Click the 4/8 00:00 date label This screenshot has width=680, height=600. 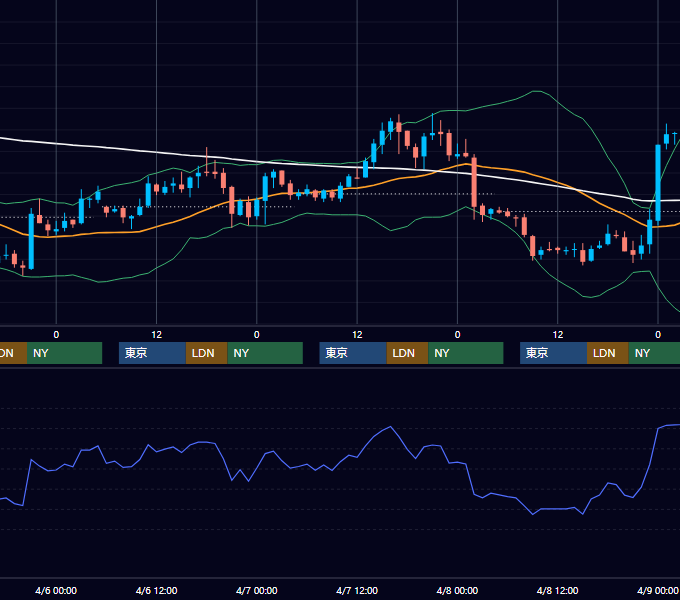point(457,590)
